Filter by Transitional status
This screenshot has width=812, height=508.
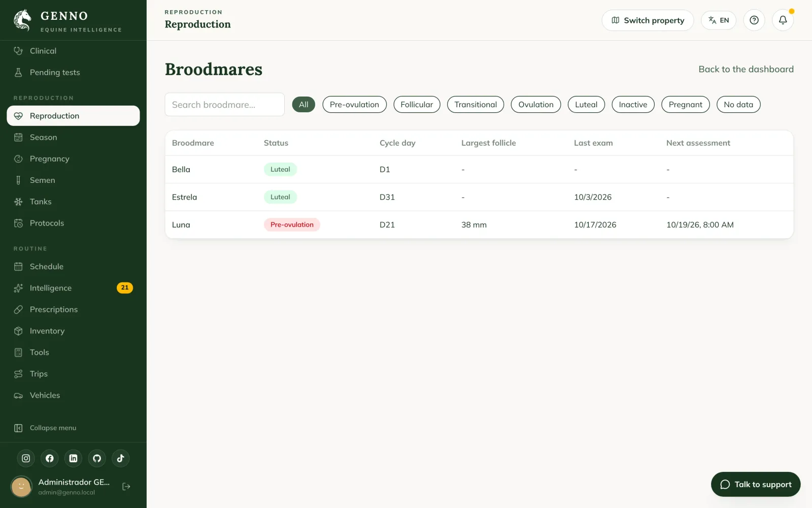pyautogui.click(x=476, y=105)
